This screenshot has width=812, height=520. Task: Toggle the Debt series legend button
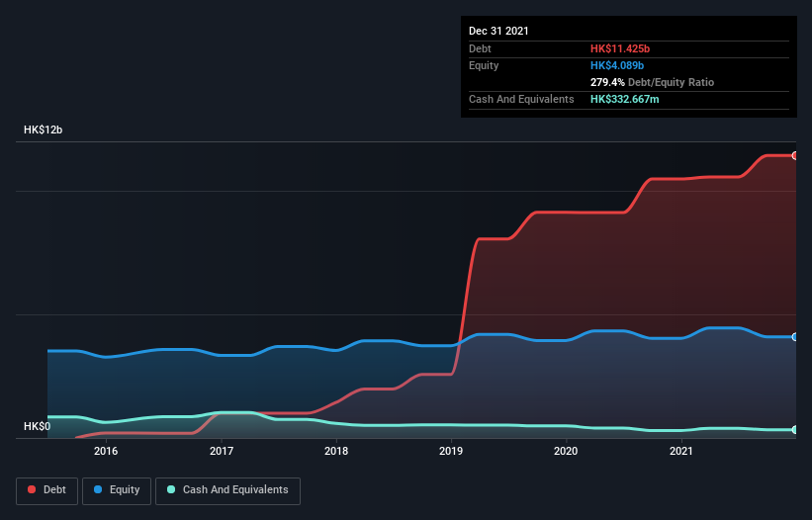pyautogui.click(x=47, y=490)
